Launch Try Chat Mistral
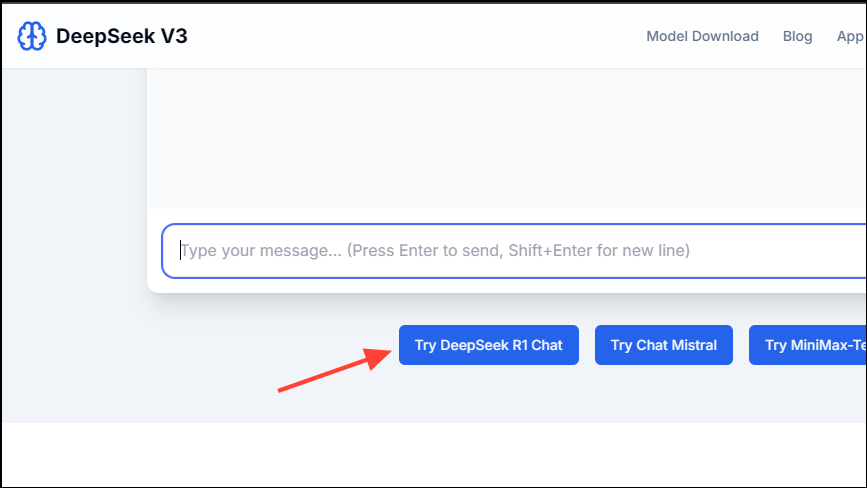The image size is (867, 488). 664,345
